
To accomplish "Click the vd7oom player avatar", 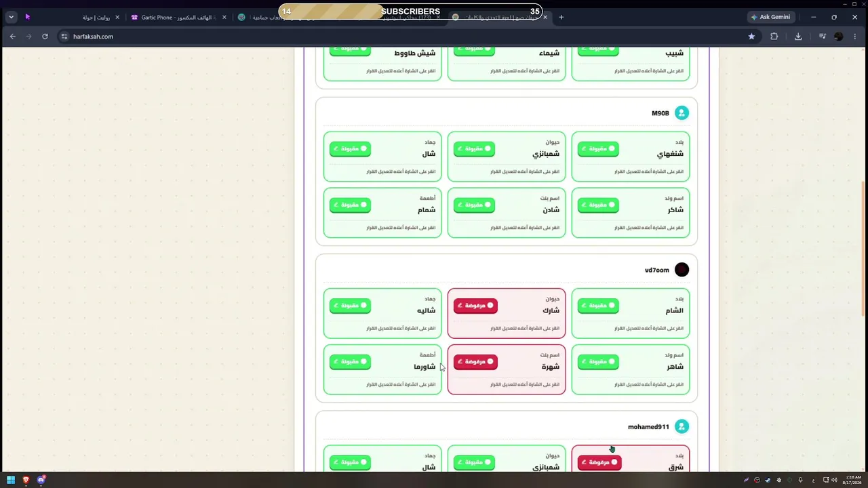I will pyautogui.click(x=682, y=270).
